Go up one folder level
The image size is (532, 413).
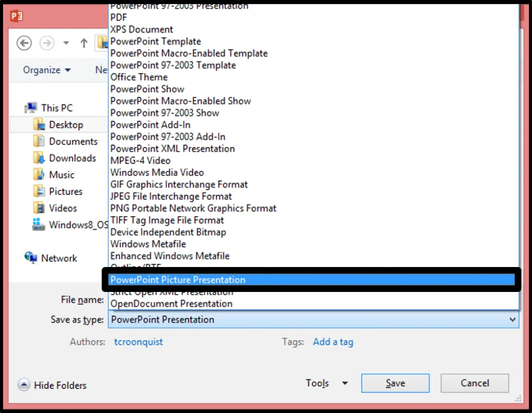[84, 43]
